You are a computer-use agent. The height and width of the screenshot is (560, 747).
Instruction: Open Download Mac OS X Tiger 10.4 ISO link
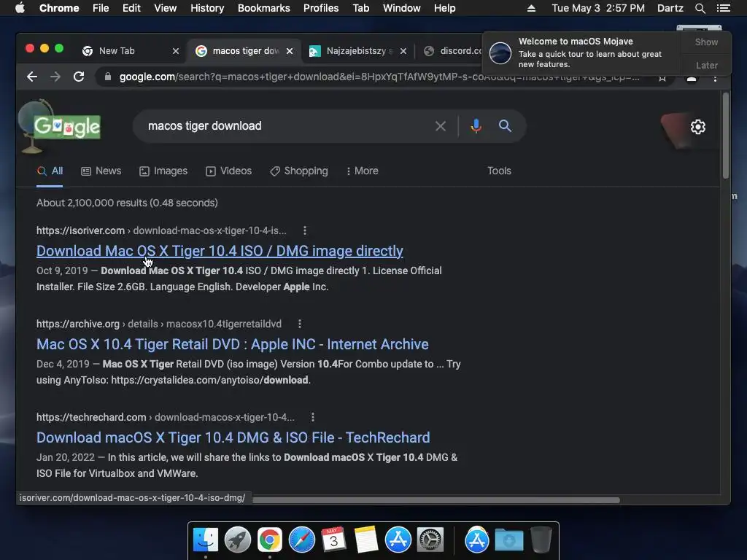tap(220, 251)
